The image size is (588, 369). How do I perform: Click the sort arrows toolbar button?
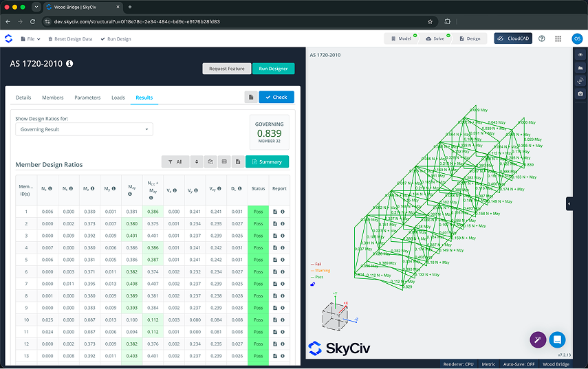coord(197,162)
